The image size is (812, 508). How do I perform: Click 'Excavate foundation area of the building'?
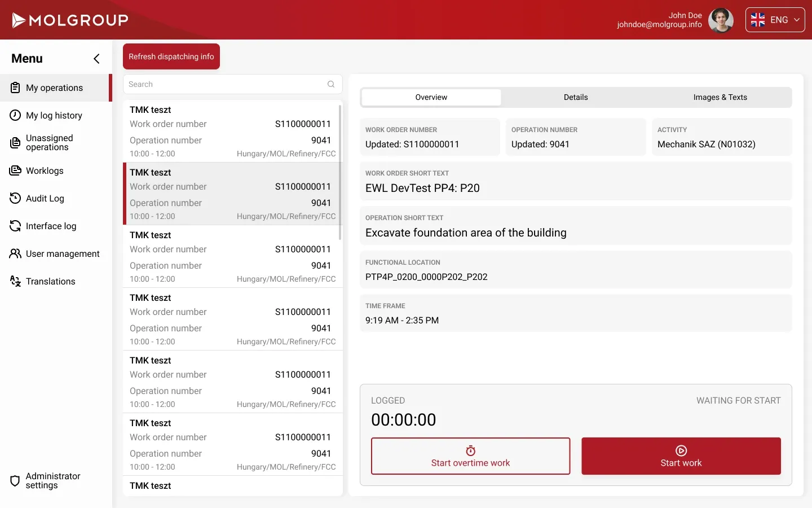466,233
